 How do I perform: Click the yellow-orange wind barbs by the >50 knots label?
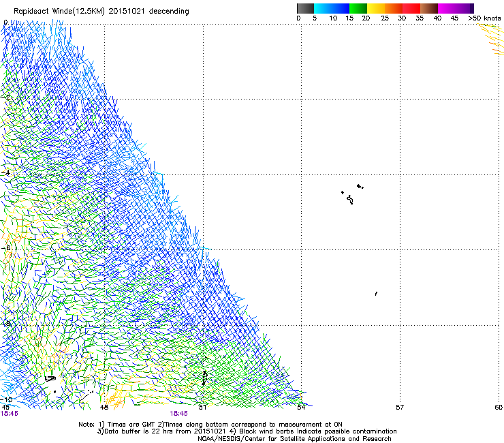[492, 40]
